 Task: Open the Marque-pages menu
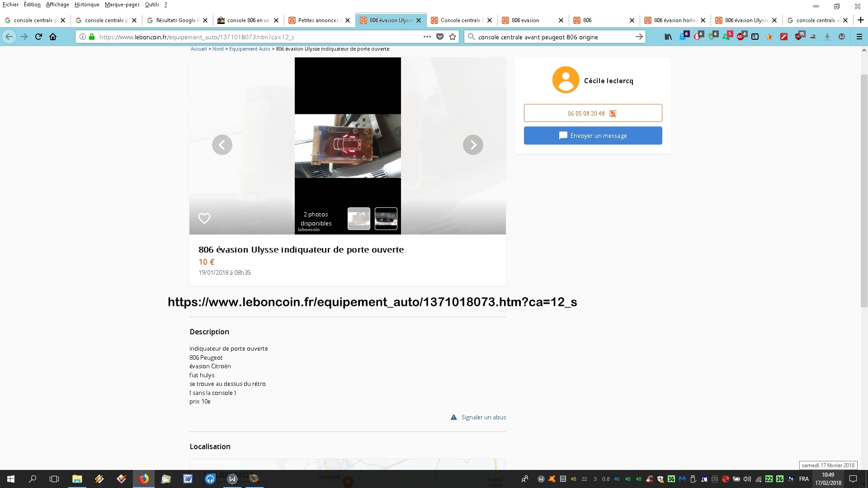point(122,5)
